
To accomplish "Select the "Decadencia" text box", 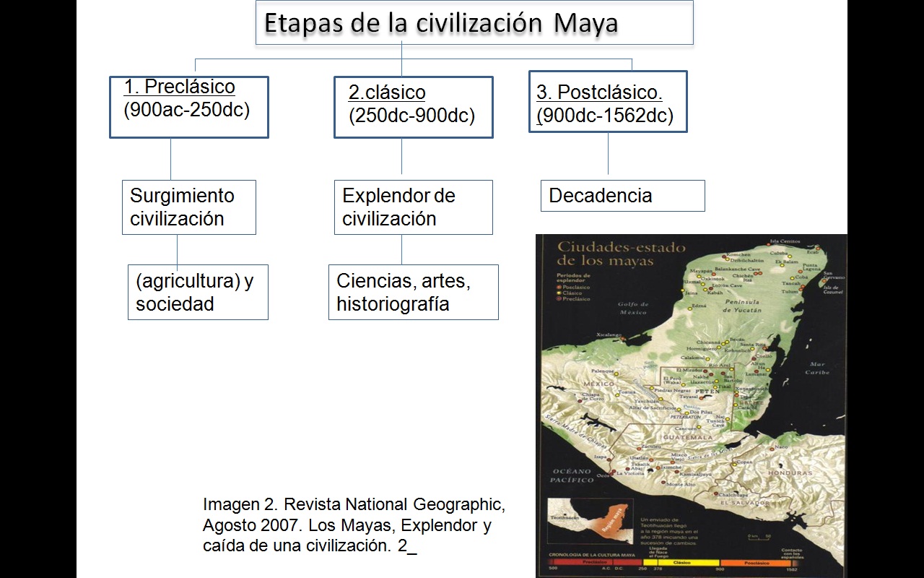I will [x=623, y=196].
